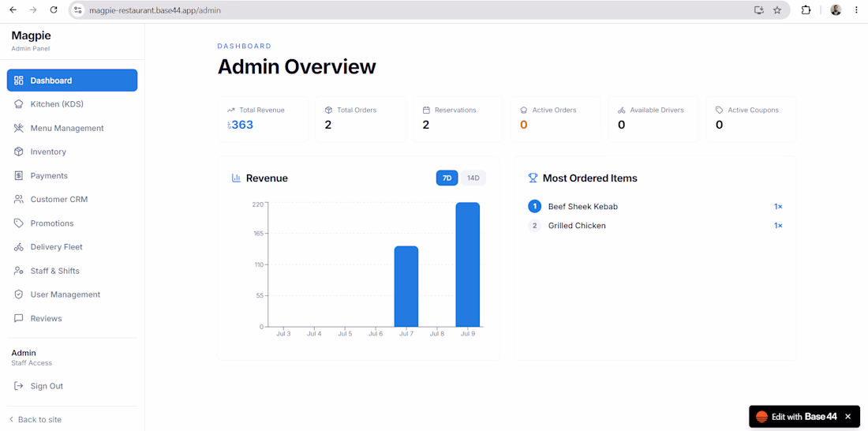Click the Most Ordered Items trophy icon
The image size is (868, 431).
[x=533, y=178]
